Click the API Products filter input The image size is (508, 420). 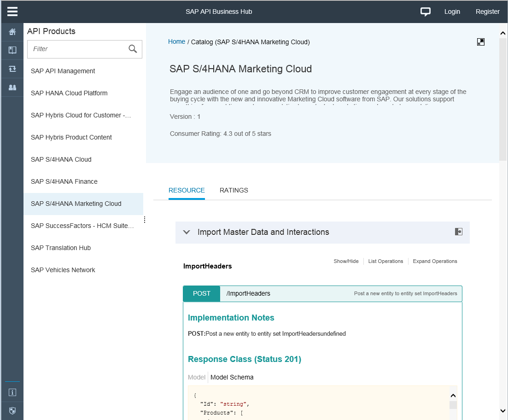[x=77, y=49]
